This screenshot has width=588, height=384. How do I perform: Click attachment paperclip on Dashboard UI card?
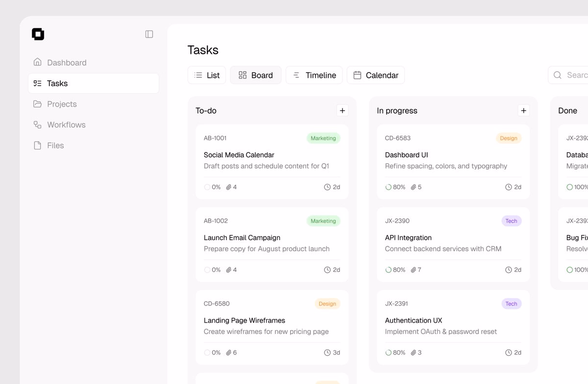413,187
